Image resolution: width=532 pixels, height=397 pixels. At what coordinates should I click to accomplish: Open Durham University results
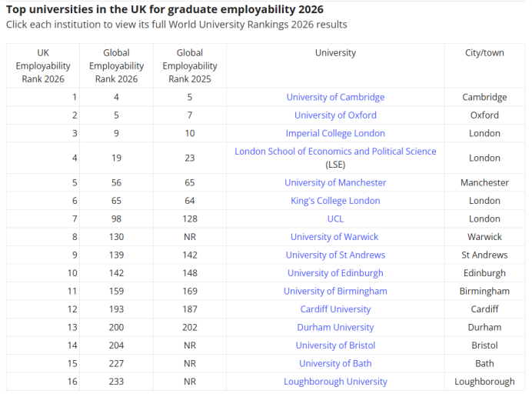(x=335, y=327)
